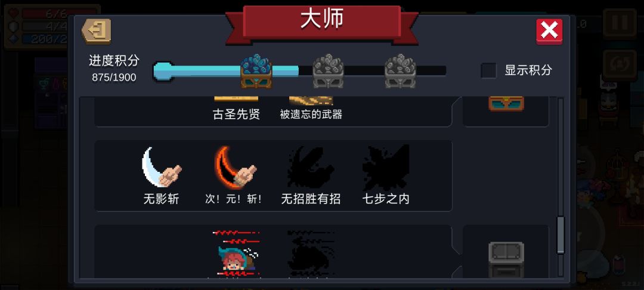Screen dimensions: 644x290
Task: Click the back exit arrow icon
Action: point(97,31)
